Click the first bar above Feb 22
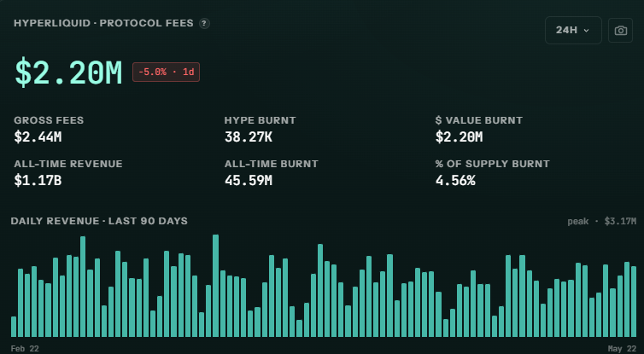Screen dimensions: 644x354 click(x=14, y=327)
